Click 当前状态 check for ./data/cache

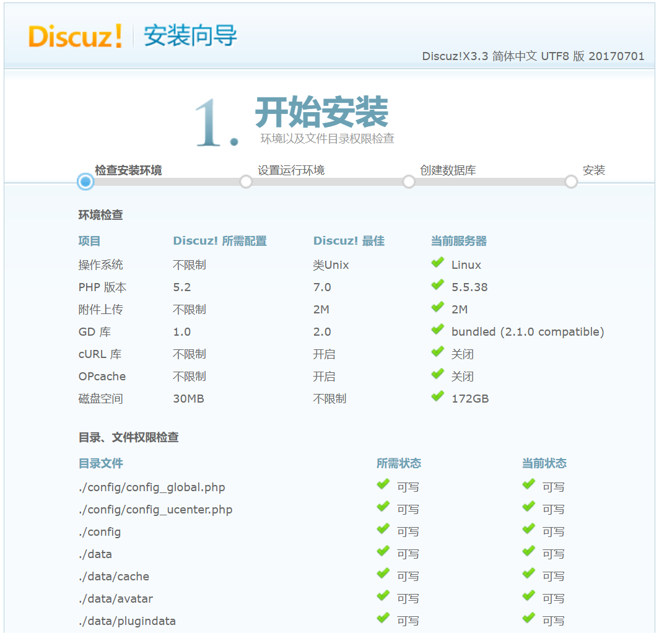tap(529, 574)
